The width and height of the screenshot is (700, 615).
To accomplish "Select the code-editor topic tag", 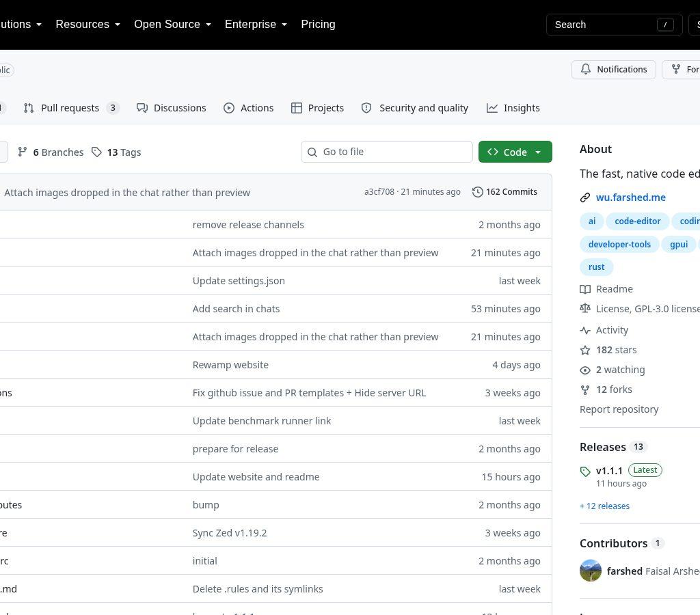I will (638, 221).
